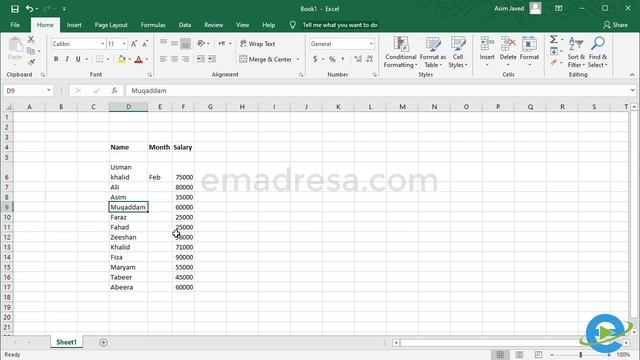Click the Borders icon
Viewport: 640px width, 360px height.
[x=100, y=59]
